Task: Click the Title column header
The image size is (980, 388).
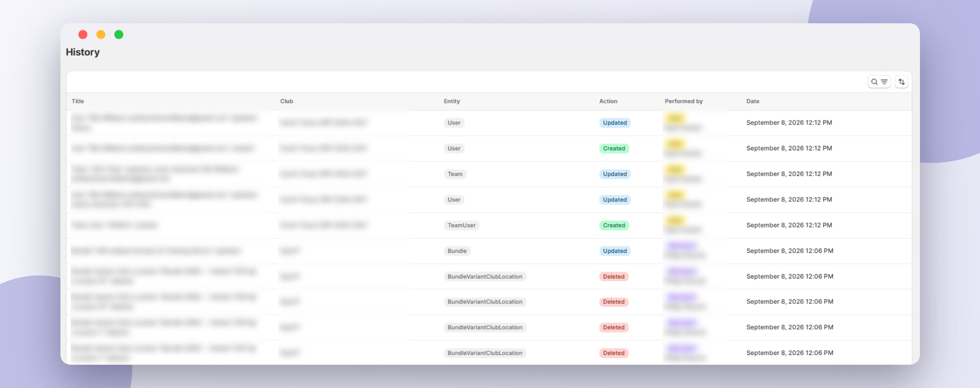Action: coord(78,101)
